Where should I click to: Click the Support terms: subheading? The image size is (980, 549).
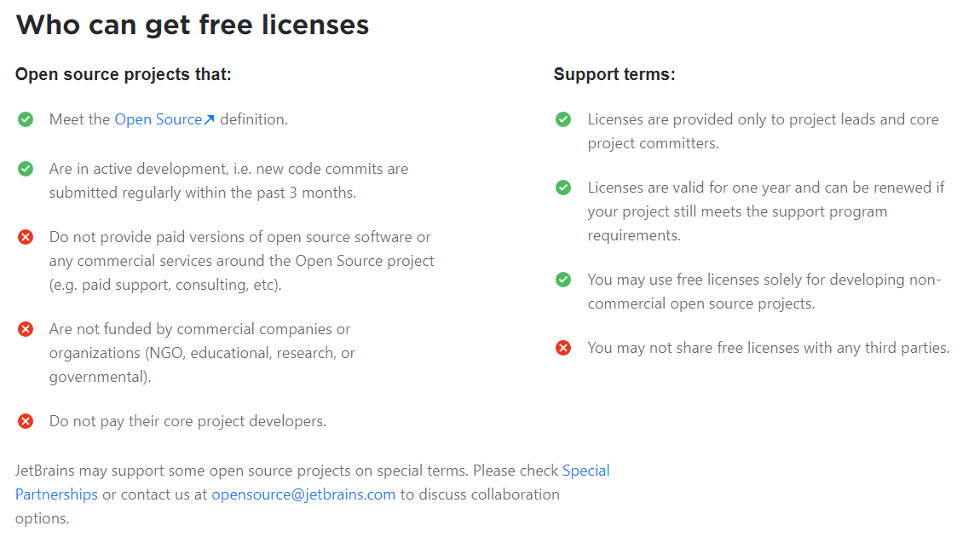pos(614,74)
